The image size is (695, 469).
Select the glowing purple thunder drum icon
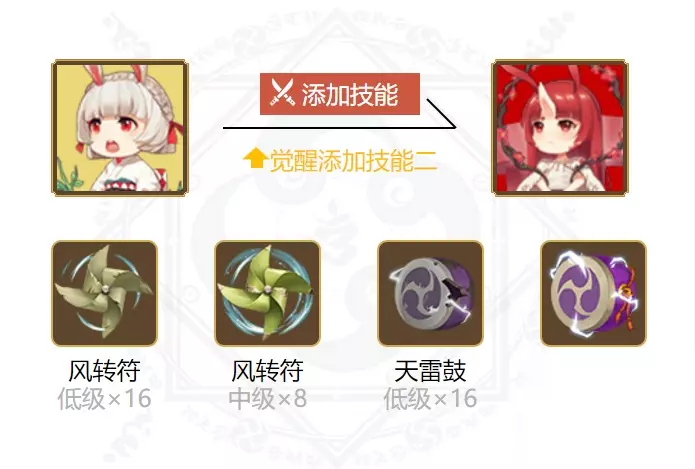[593, 293]
